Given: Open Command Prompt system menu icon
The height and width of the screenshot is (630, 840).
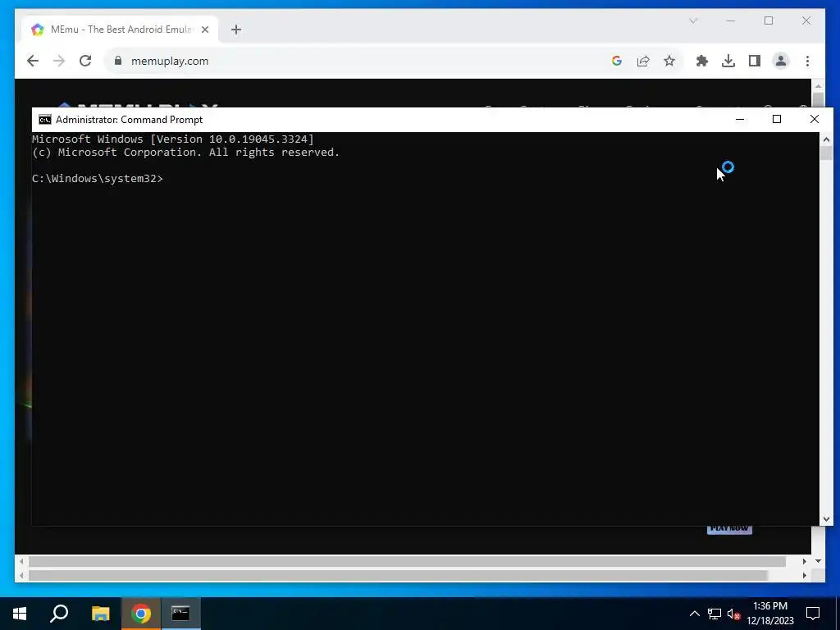Looking at the screenshot, I should pyautogui.click(x=45, y=120).
